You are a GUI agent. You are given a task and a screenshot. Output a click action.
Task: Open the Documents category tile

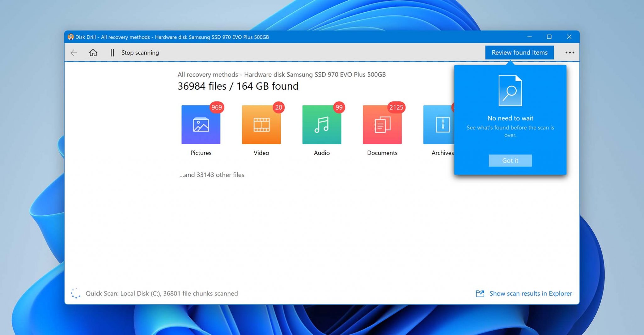382,125
